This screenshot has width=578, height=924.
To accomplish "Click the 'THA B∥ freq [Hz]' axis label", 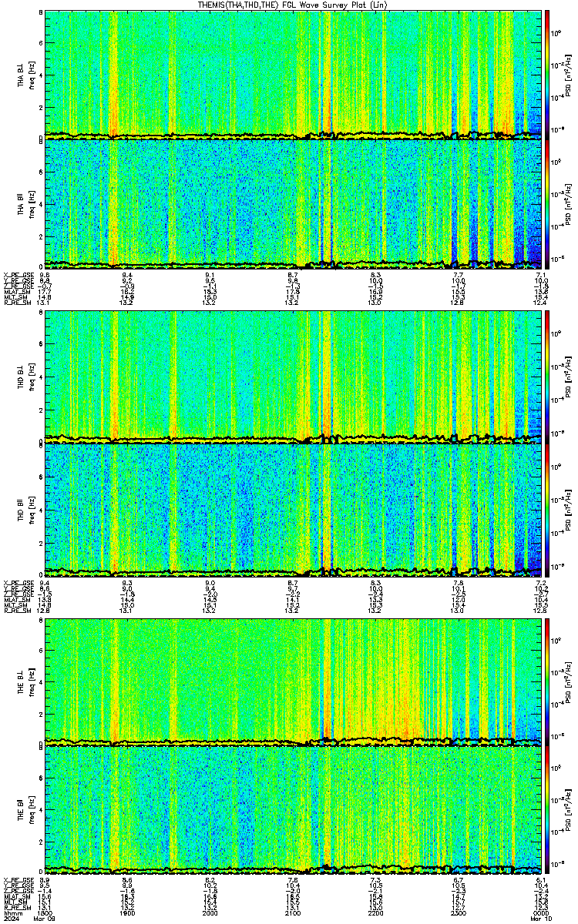I will (25, 204).
